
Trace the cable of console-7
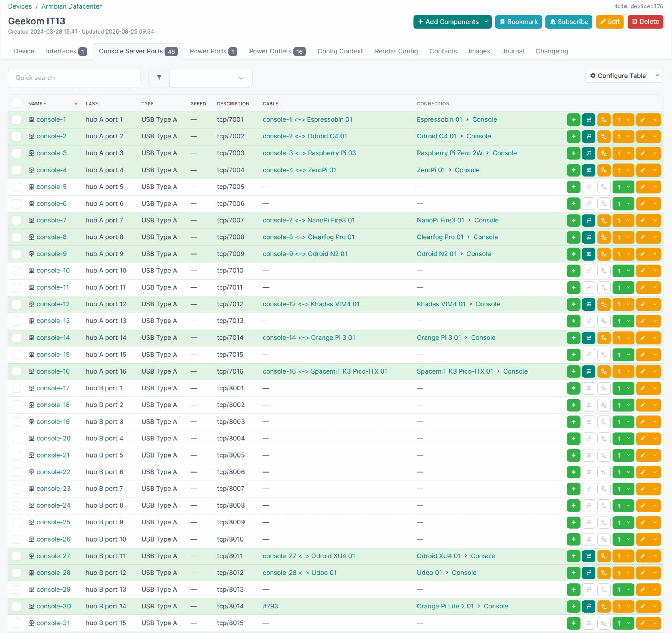pos(589,221)
